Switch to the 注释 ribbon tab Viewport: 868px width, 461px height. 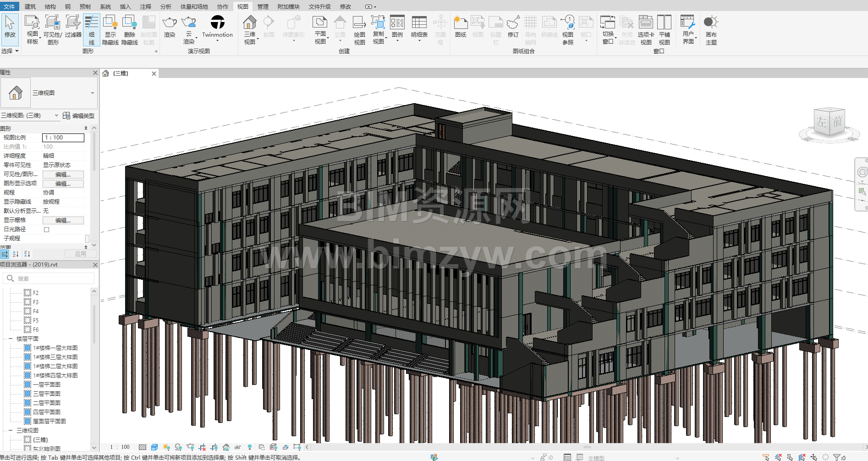click(x=146, y=6)
